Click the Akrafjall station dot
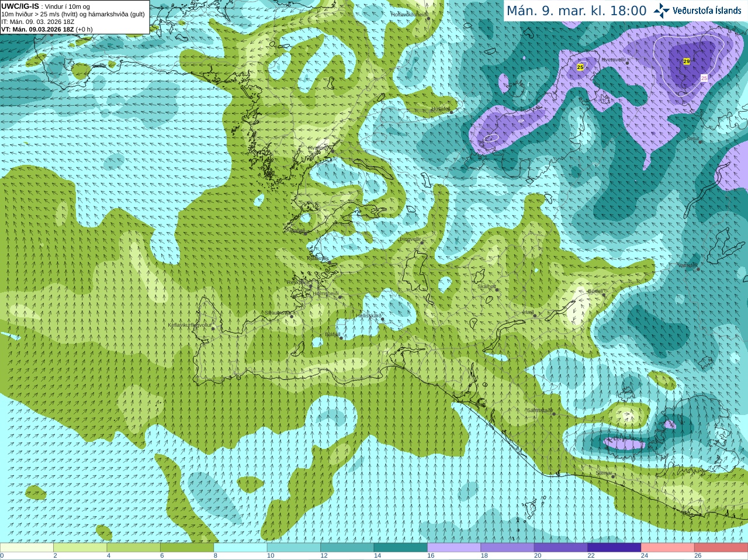This screenshot has width=748, height=560. [x=305, y=234]
